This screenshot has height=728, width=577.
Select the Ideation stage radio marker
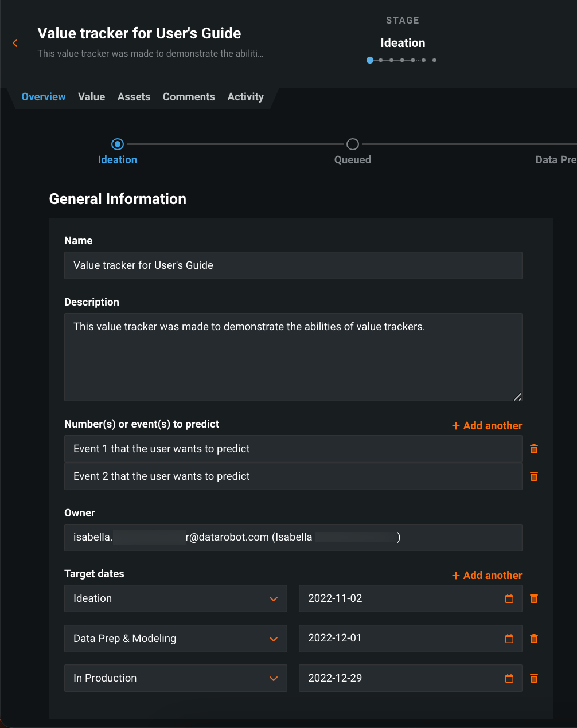118,144
